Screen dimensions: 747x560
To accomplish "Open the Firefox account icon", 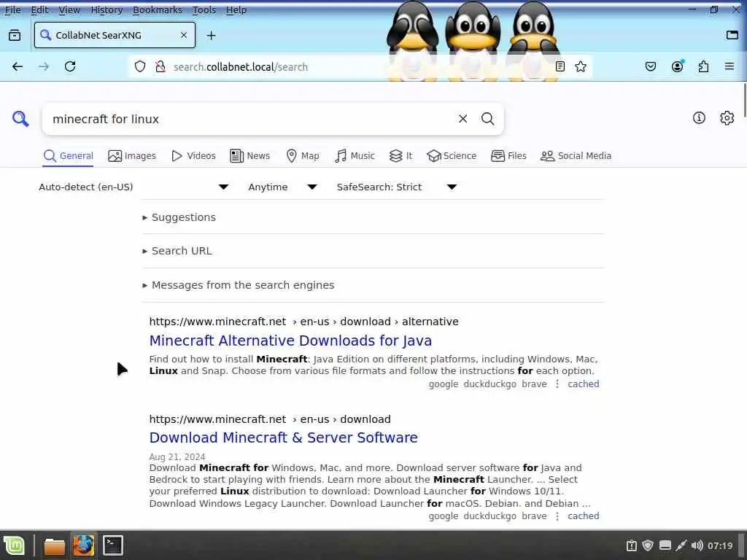I will pos(677,66).
